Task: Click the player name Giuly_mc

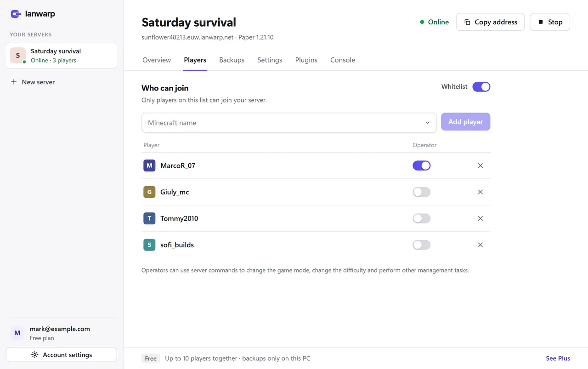Action: coord(175,192)
